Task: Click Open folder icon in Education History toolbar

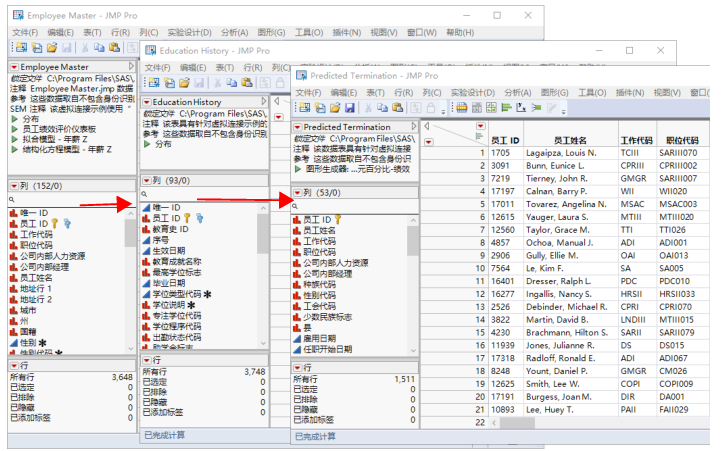Action: pyautogui.click(x=184, y=83)
